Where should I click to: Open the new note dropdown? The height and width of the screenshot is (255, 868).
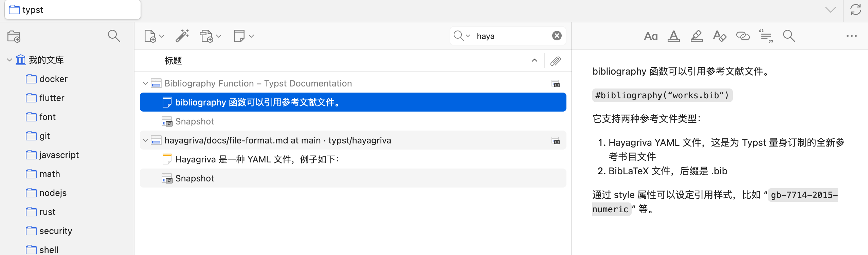click(244, 36)
